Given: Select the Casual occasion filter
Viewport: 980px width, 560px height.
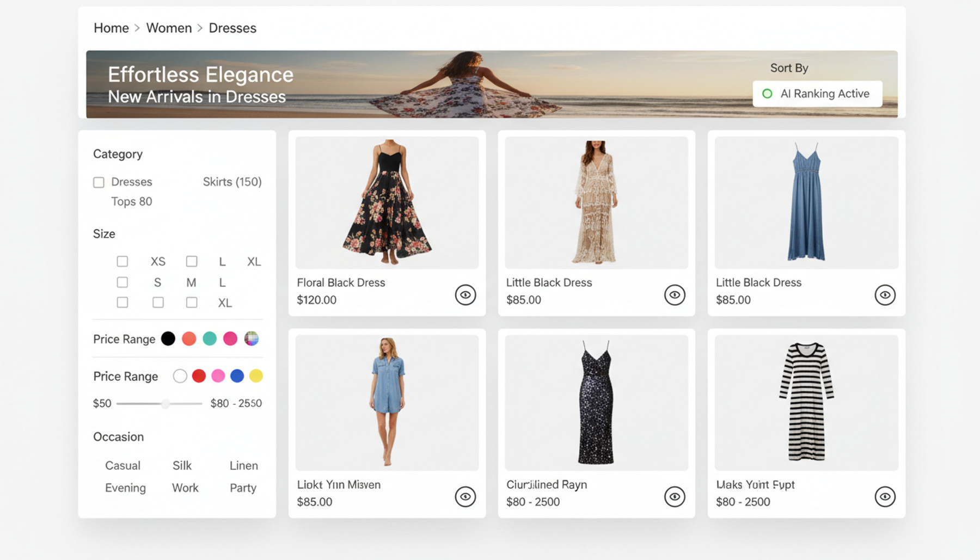Looking at the screenshot, I should pyautogui.click(x=122, y=465).
